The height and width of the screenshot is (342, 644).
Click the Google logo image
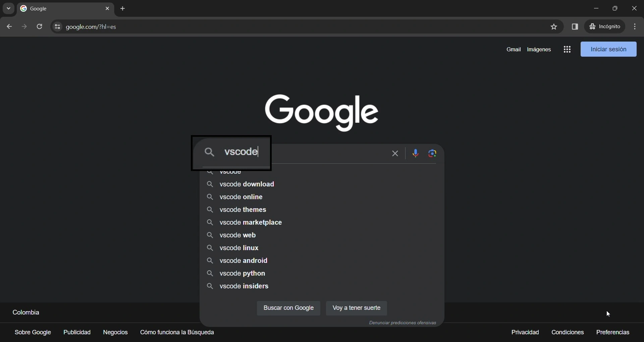322,113
